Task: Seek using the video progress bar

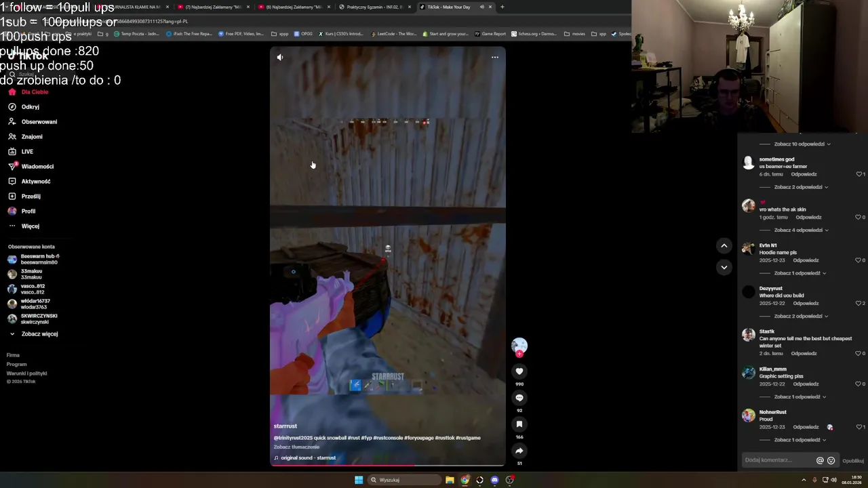Action: [x=388, y=465]
